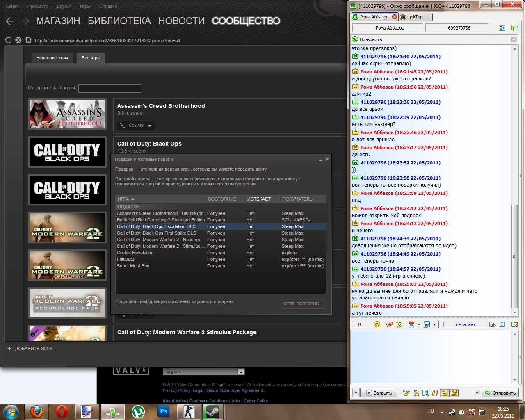Click the Отсортировать игры filter field

tap(110, 88)
